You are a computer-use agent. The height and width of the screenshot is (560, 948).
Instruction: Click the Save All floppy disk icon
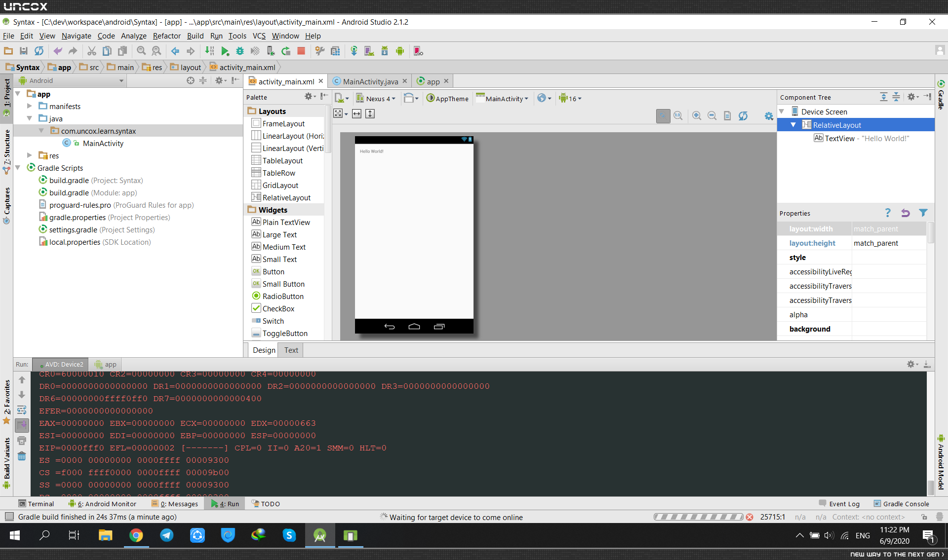click(x=24, y=51)
